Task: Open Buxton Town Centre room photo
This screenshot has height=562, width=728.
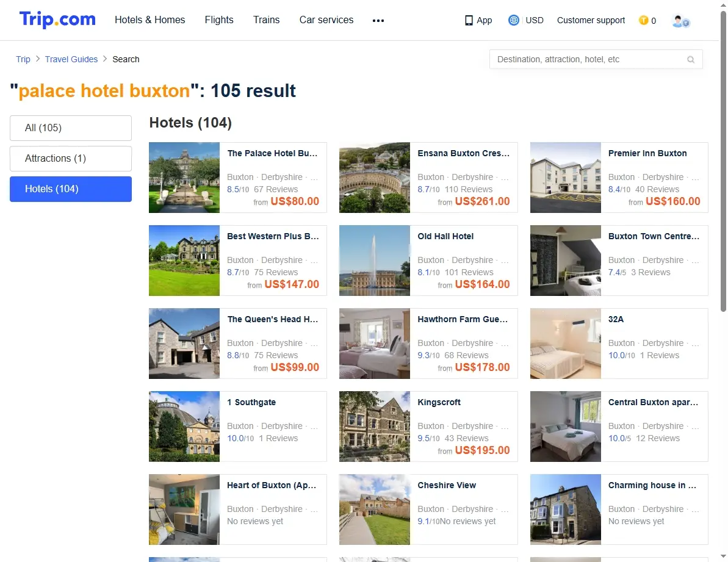Action: point(566,261)
